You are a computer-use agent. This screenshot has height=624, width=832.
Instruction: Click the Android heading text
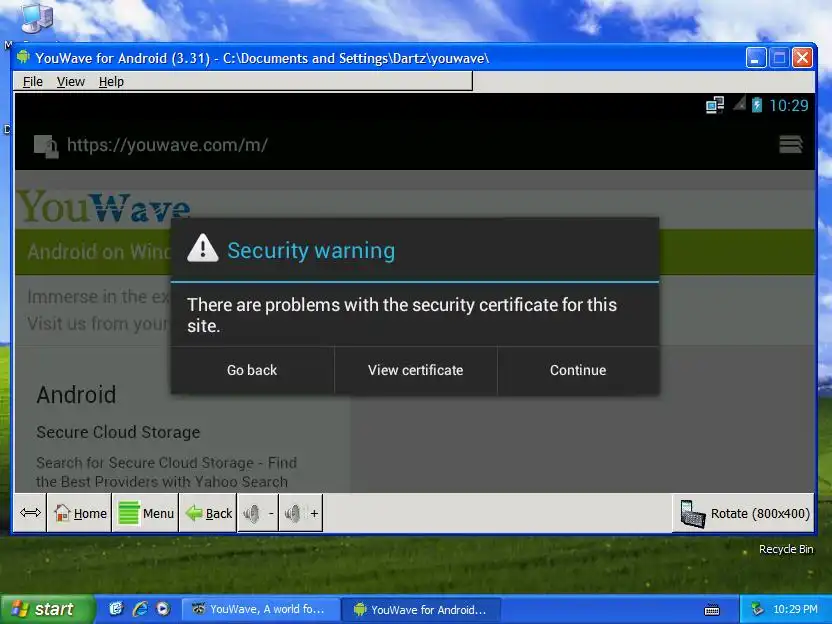(76, 395)
